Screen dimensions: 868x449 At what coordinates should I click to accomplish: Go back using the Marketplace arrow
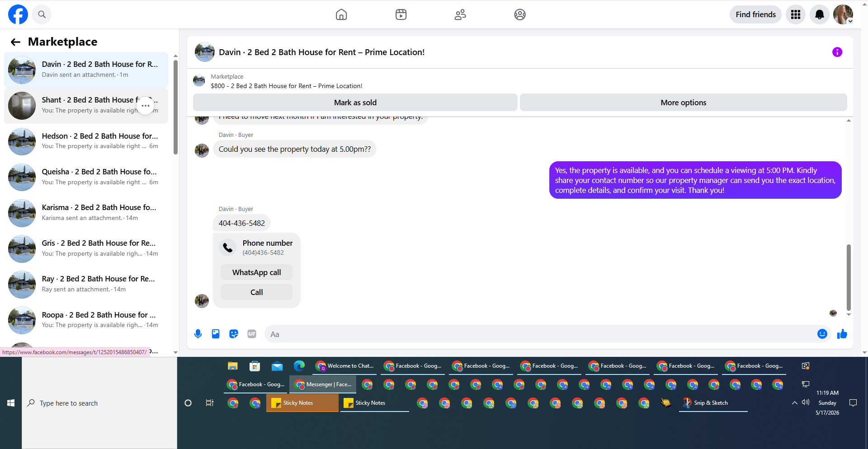[15, 42]
